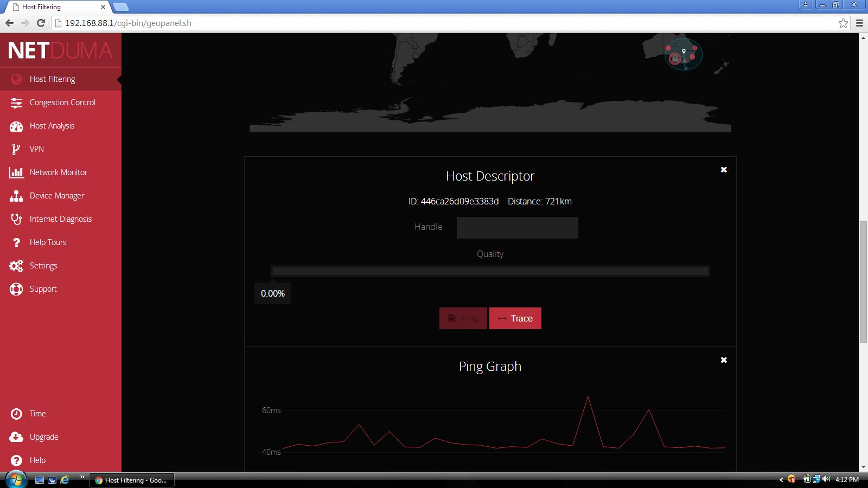The height and width of the screenshot is (488, 868).
Task: Open Settings in sidebar
Action: [61, 266]
